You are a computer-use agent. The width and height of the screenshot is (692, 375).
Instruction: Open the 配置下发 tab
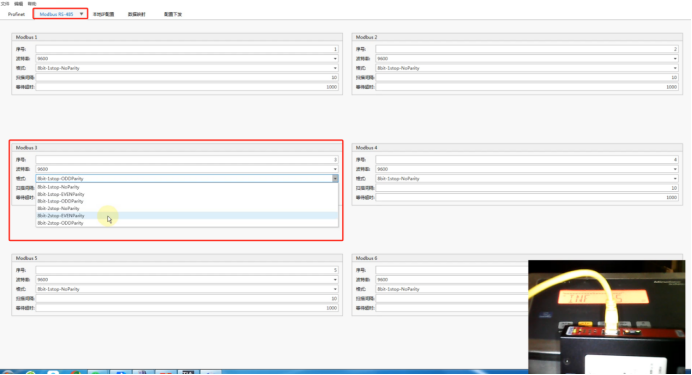[173, 14]
